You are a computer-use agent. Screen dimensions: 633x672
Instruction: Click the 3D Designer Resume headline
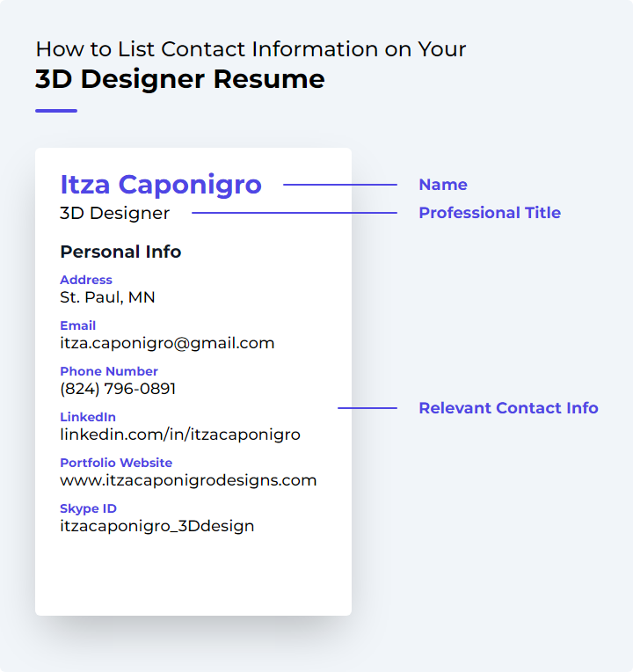(180, 79)
